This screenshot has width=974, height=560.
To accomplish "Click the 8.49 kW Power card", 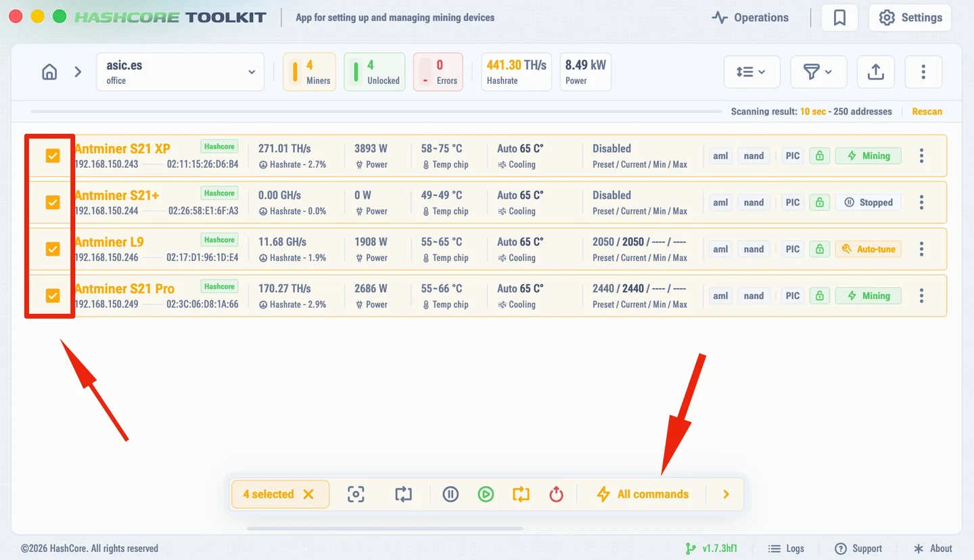I will tap(586, 72).
